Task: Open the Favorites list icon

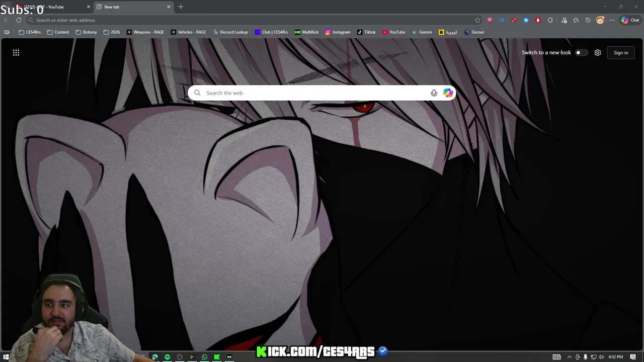Action: [576, 20]
